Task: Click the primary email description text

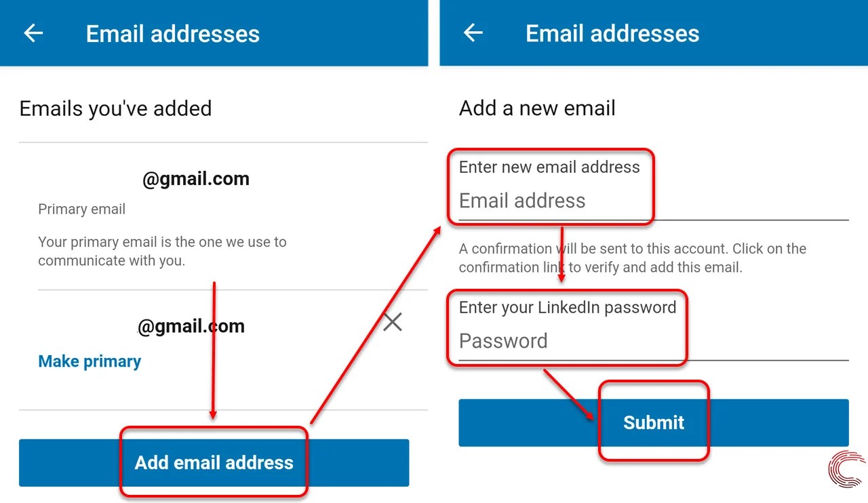Action: [x=163, y=251]
